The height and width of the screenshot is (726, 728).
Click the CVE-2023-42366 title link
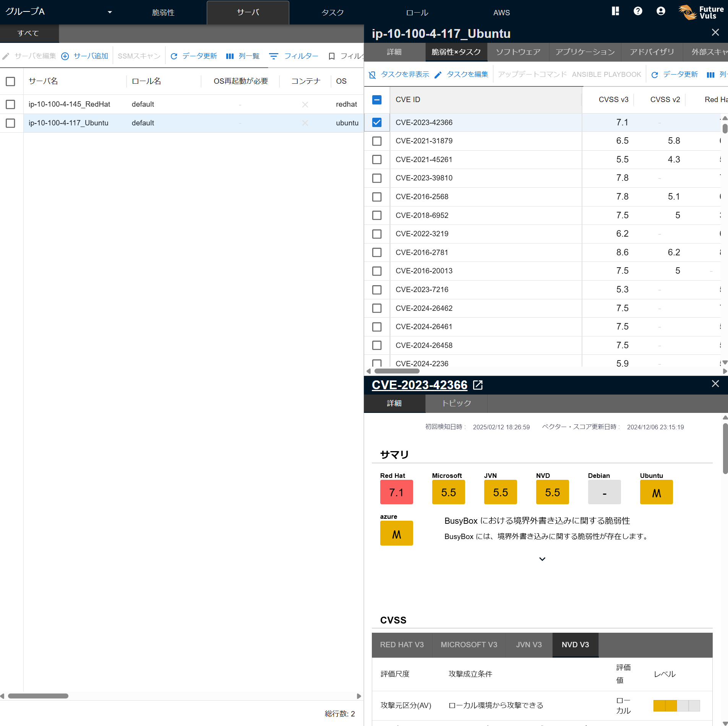(x=419, y=385)
